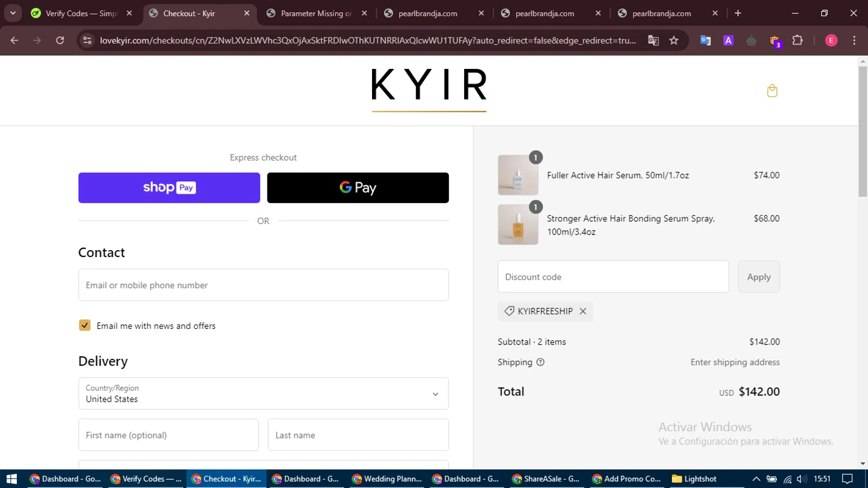The image size is (868, 488).
Task: Click the browser back arrow
Action: pyautogui.click(x=14, y=41)
